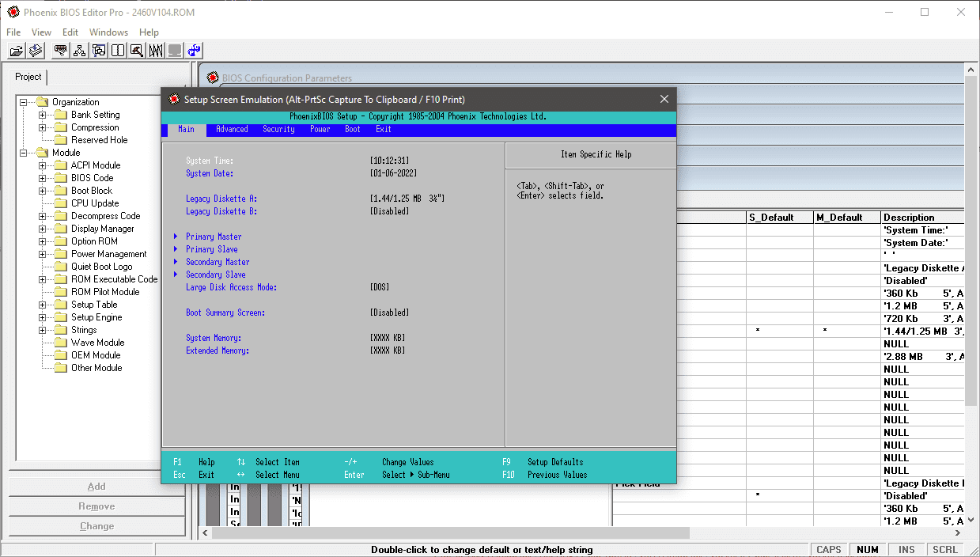Expand the Compression node
This screenshot has width=980, height=557.
[43, 127]
